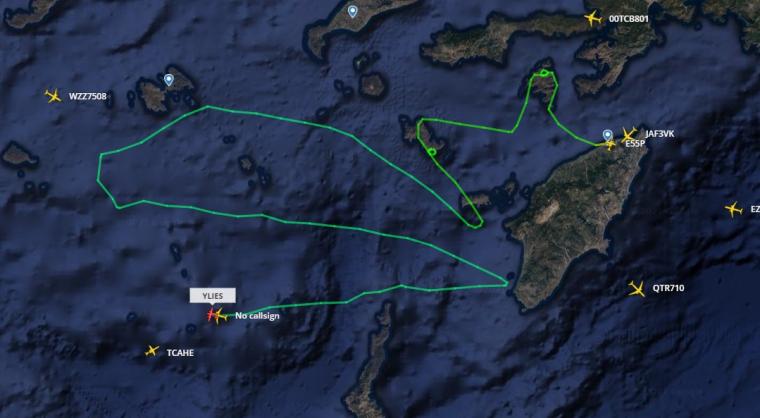Open the airport pin on the top-center island
Image resolution: width=760 pixels, height=418 pixels.
(x=353, y=11)
